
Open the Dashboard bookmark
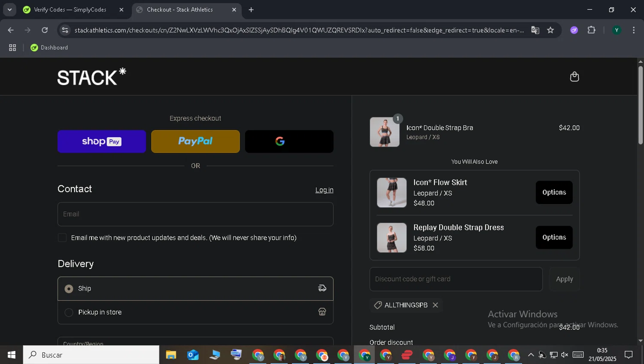pyautogui.click(x=49, y=48)
